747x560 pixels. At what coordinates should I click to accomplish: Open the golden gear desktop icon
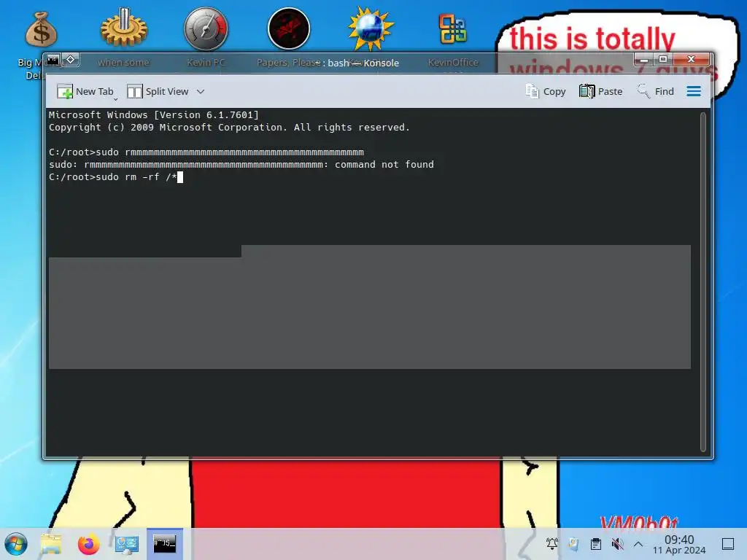(124, 28)
